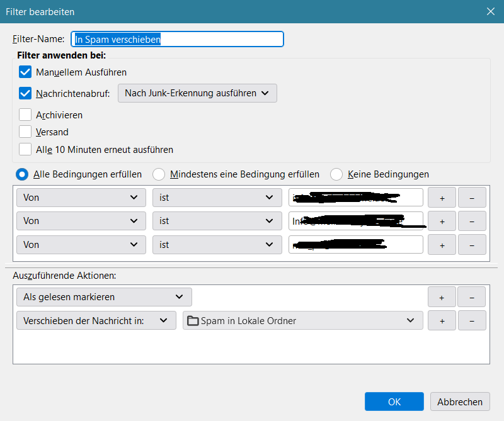The width and height of the screenshot is (504, 421).
Task: Click the minus button in first condition row
Action: click(x=472, y=198)
